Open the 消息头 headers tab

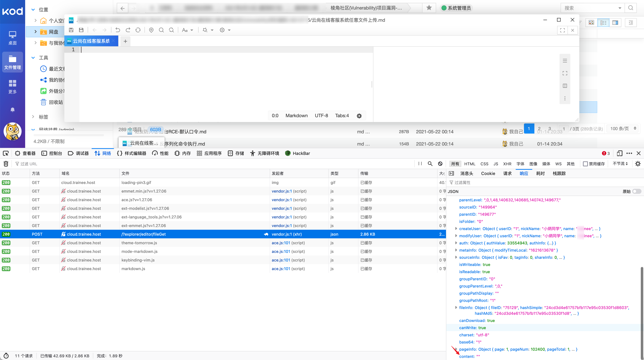point(466,173)
